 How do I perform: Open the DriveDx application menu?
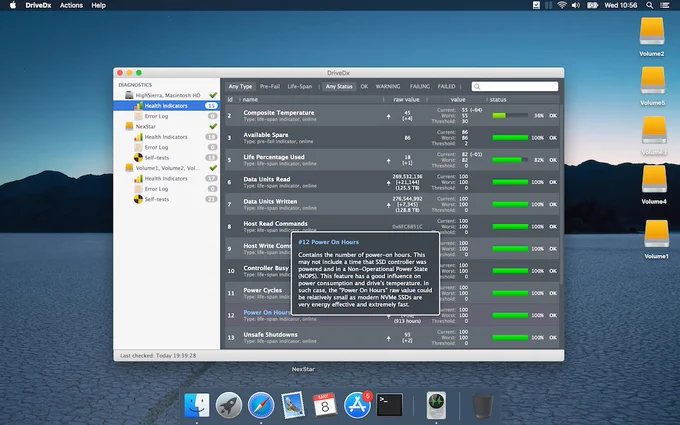click(x=38, y=5)
